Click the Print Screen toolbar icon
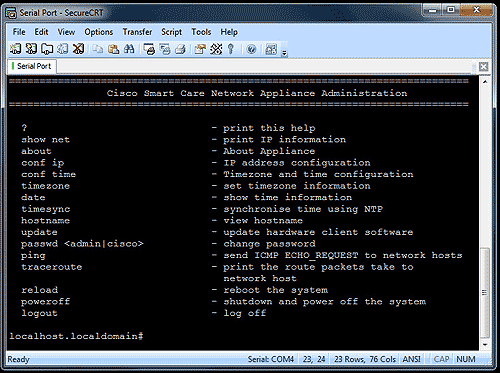This screenshot has height=373, width=500. click(149, 49)
